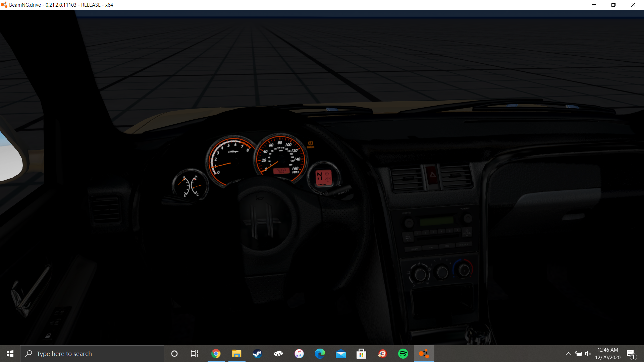Open Spotify from the taskbar

(403, 354)
